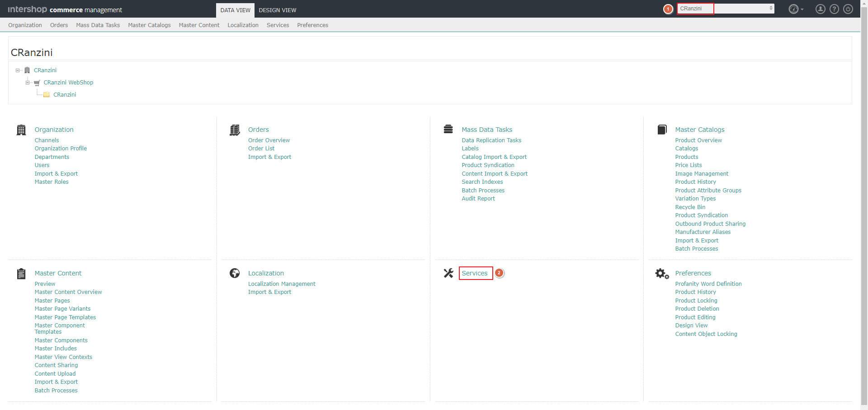Select the CRanzini folder tree leaf
Viewport: 868px width, 410px height.
tap(65, 95)
